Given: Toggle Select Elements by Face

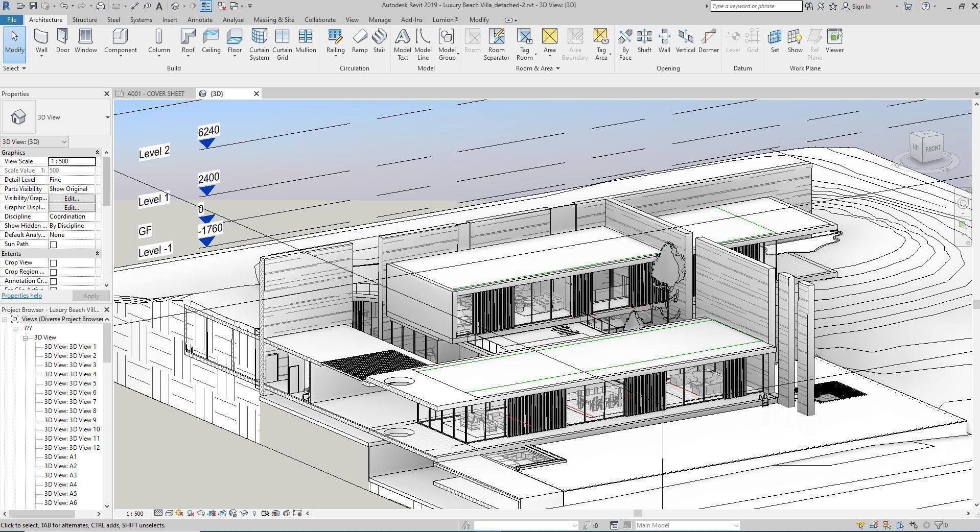Looking at the screenshot, I should [900, 525].
